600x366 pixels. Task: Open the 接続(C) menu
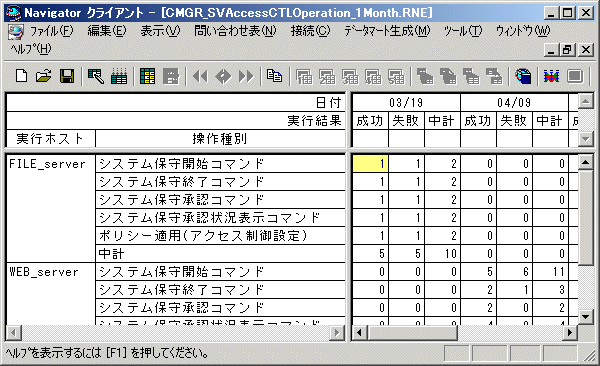pyautogui.click(x=310, y=31)
